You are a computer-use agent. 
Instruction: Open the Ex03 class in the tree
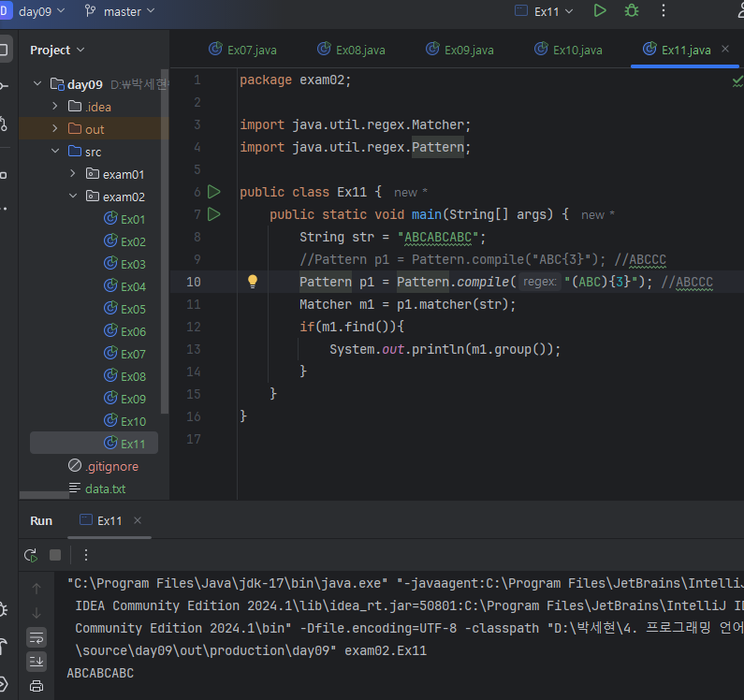click(x=124, y=263)
